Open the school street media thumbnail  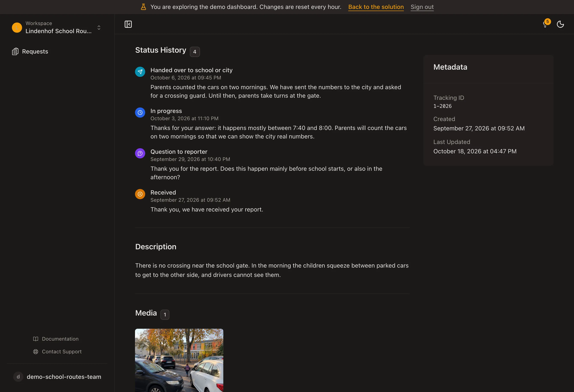[179, 360]
